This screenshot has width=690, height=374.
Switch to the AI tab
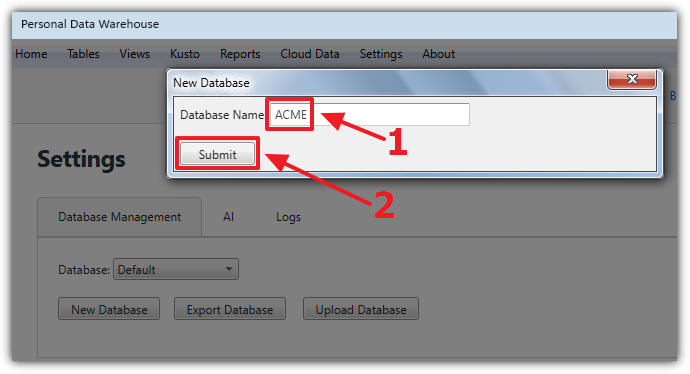click(x=228, y=217)
